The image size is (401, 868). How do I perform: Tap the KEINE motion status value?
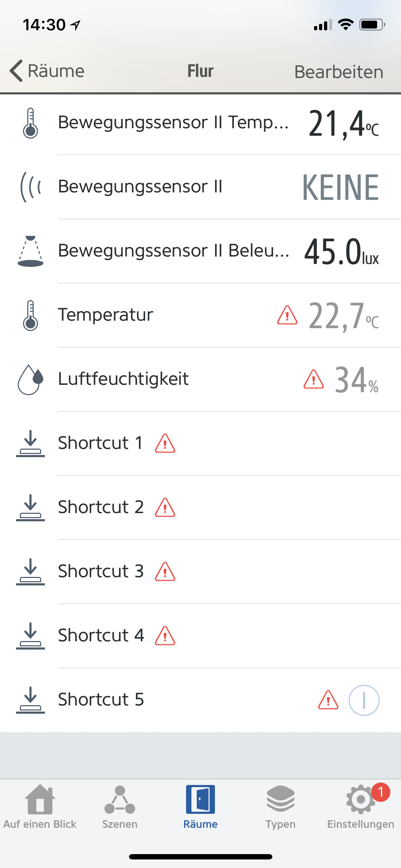pos(340,187)
